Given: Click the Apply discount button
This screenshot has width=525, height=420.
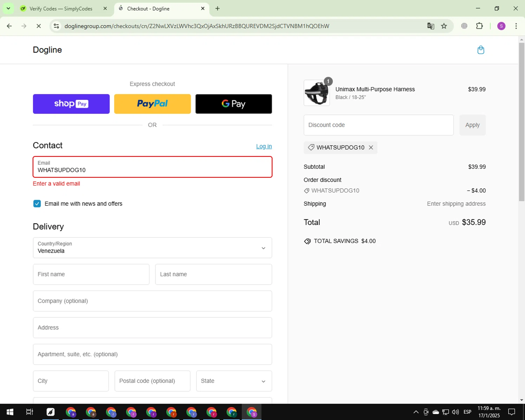Looking at the screenshot, I should point(472,125).
